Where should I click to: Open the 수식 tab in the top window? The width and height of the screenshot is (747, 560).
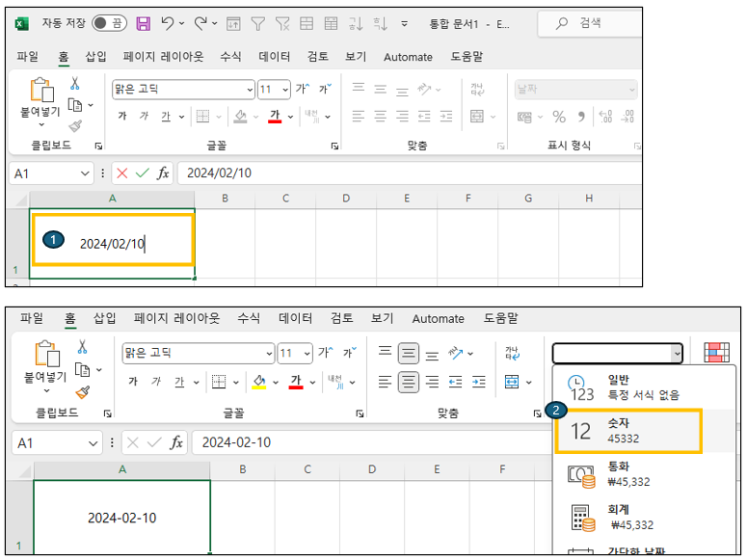coord(230,57)
